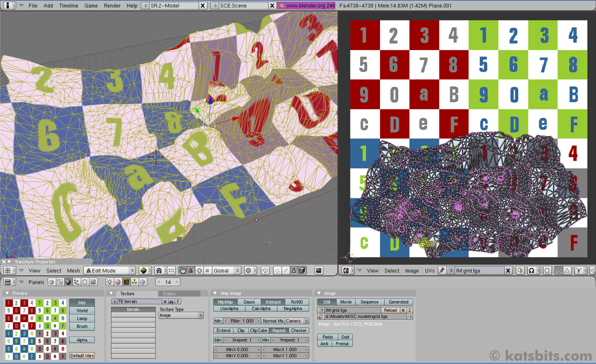Click the magnet snap icon in 3D header

click(x=265, y=270)
